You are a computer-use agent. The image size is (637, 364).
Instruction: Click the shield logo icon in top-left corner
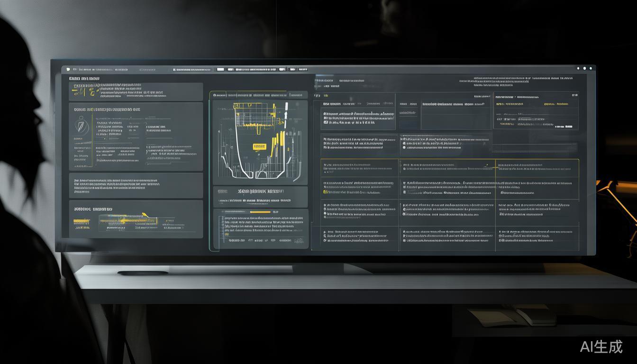coord(68,69)
